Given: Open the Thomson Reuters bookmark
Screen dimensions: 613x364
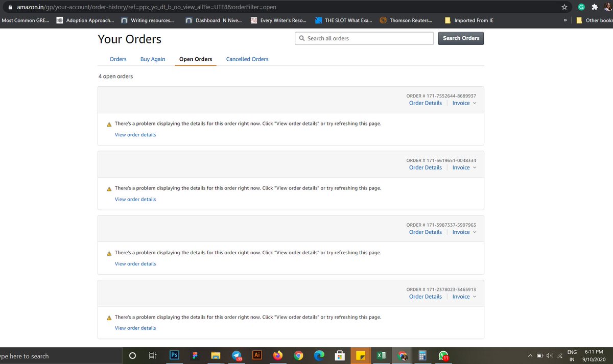Looking at the screenshot, I should (x=406, y=20).
